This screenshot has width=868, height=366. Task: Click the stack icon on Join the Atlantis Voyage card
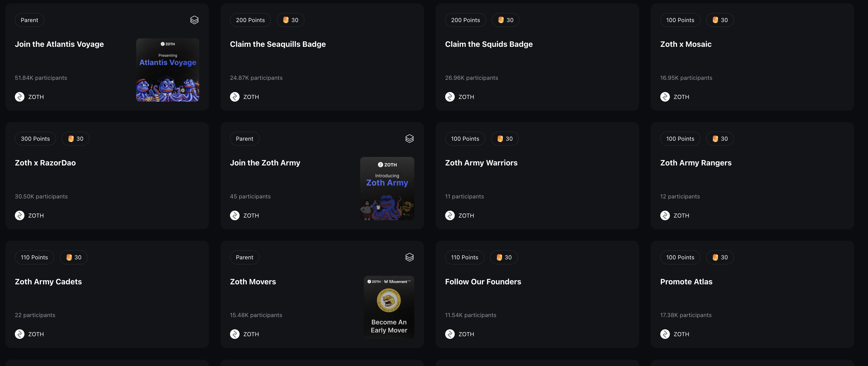coord(194,20)
